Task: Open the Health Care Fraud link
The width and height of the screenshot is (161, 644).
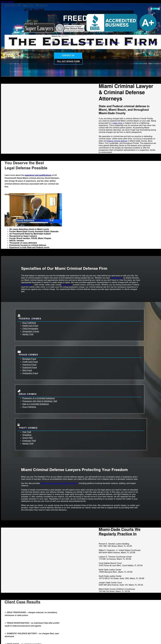Action: tap(30, 326)
